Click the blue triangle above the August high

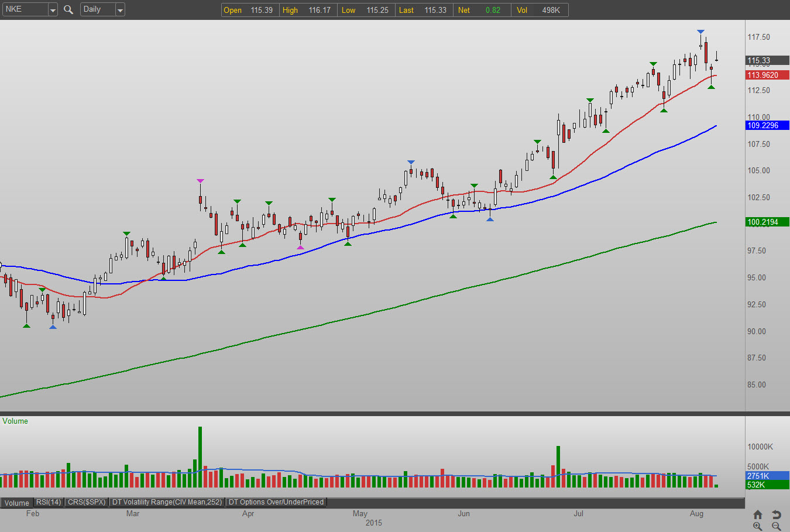pyautogui.click(x=700, y=32)
